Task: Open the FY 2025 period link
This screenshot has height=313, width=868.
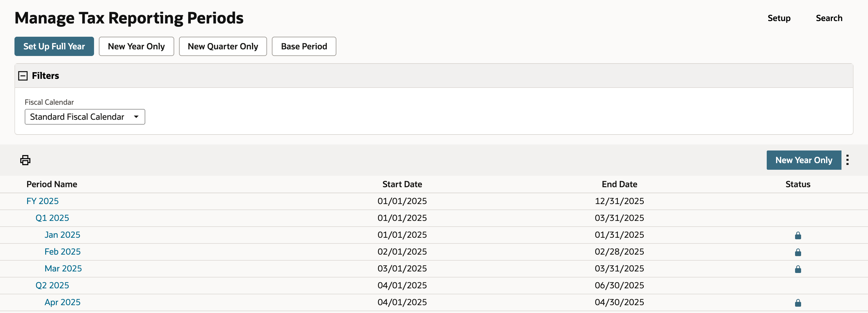Action: [42, 201]
